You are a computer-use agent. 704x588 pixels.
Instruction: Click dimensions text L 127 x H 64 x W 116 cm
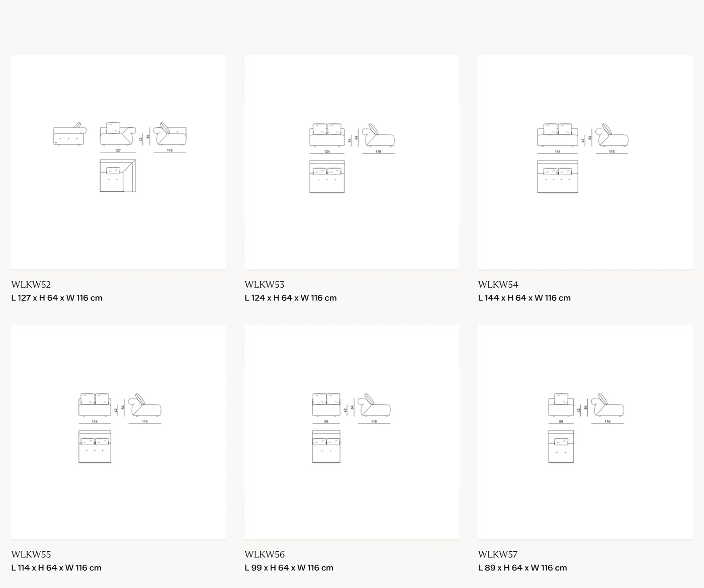[57, 298]
